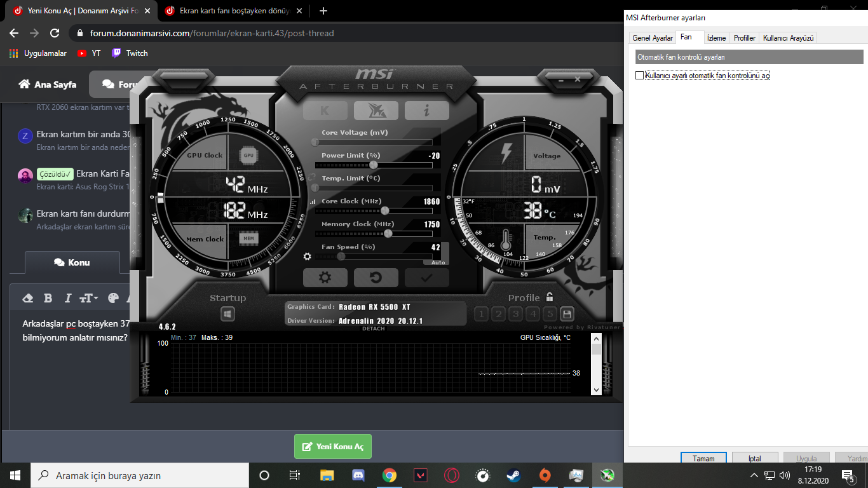Reset Afterburner values with the circular arrow button

pyautogui.click(x=376, y=278)
